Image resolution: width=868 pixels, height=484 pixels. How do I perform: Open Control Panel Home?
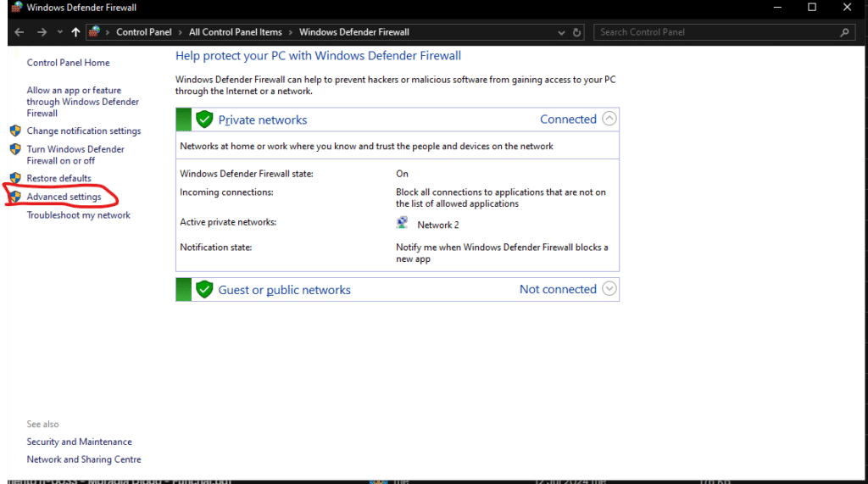[68, 63]
